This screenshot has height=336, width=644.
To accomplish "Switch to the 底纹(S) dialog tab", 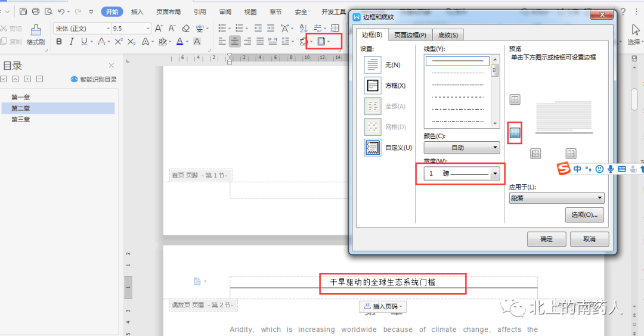I will (x=448, y=35).
